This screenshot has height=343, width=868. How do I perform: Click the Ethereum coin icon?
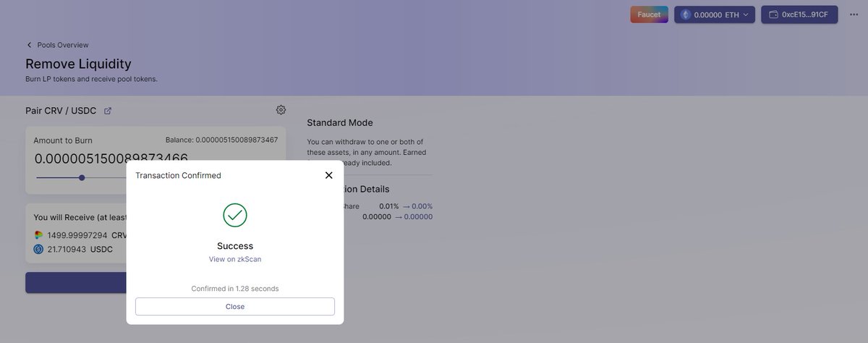click(686, 14)
